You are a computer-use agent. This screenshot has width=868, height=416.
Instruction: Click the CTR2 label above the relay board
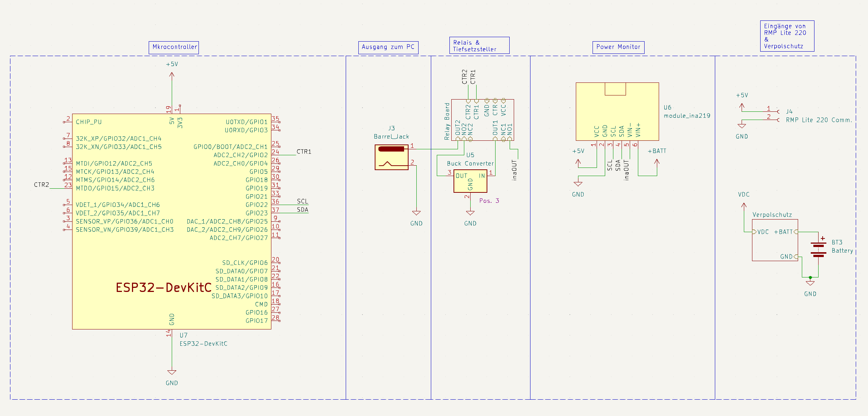(x=464, y=77)
